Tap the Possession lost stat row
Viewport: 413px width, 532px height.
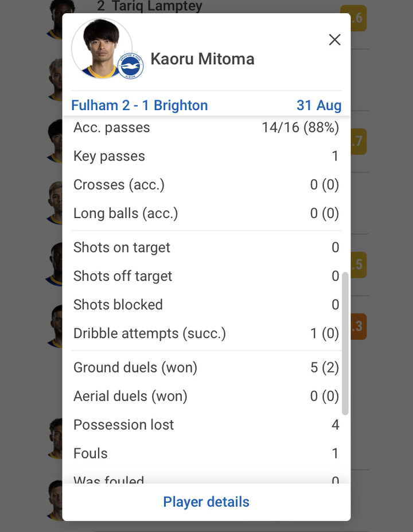pos(206,425)
